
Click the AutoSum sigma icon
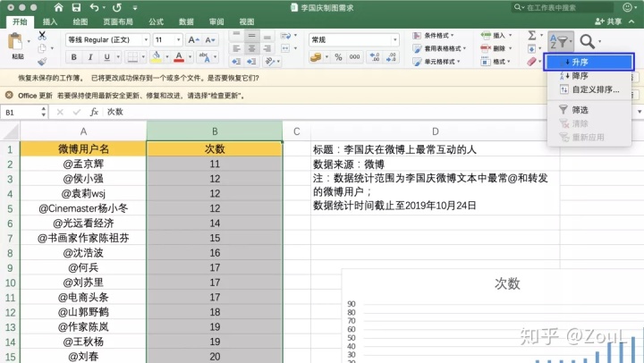(532, 35)
